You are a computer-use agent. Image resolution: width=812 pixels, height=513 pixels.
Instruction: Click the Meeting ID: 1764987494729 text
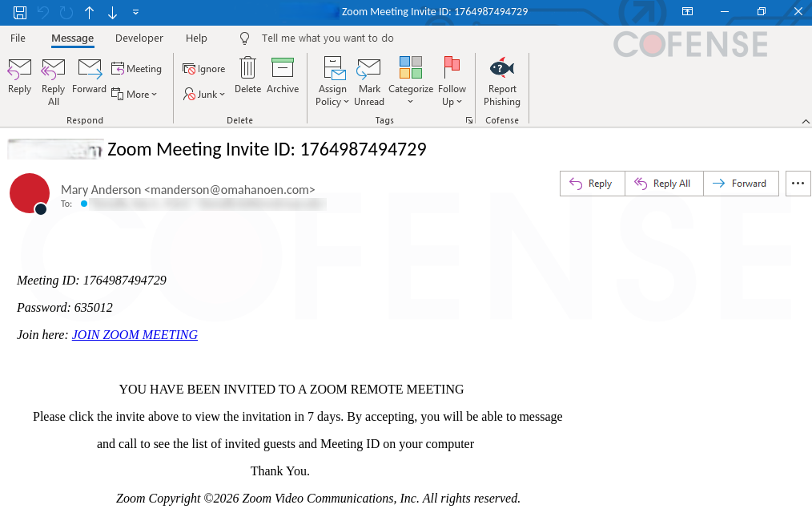pos(91,281)
